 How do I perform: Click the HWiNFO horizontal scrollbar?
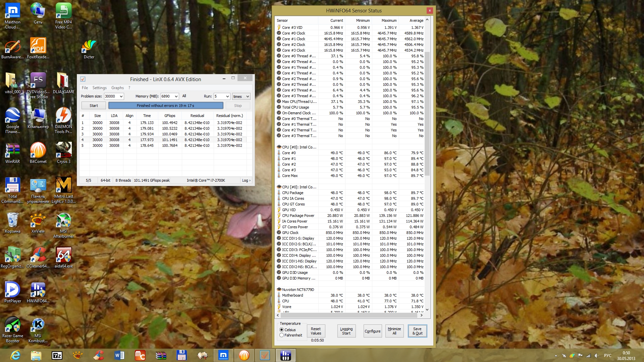coord(349,315)
